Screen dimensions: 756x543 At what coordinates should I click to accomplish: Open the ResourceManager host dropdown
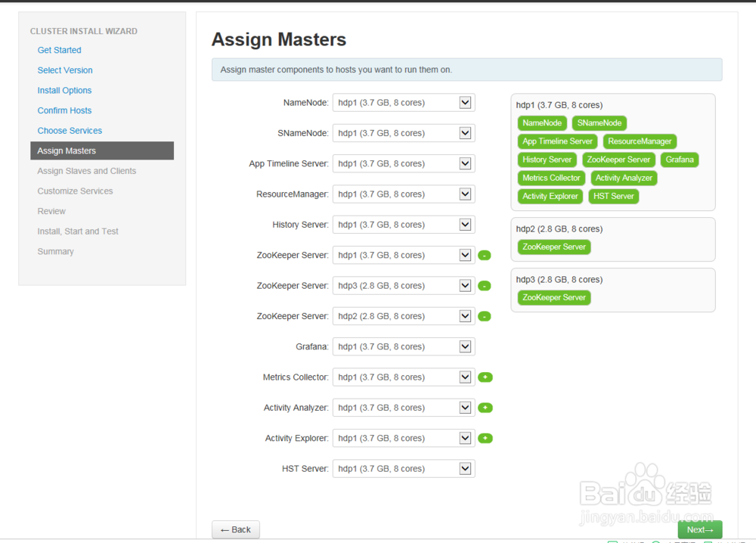[x=404, y=194]
